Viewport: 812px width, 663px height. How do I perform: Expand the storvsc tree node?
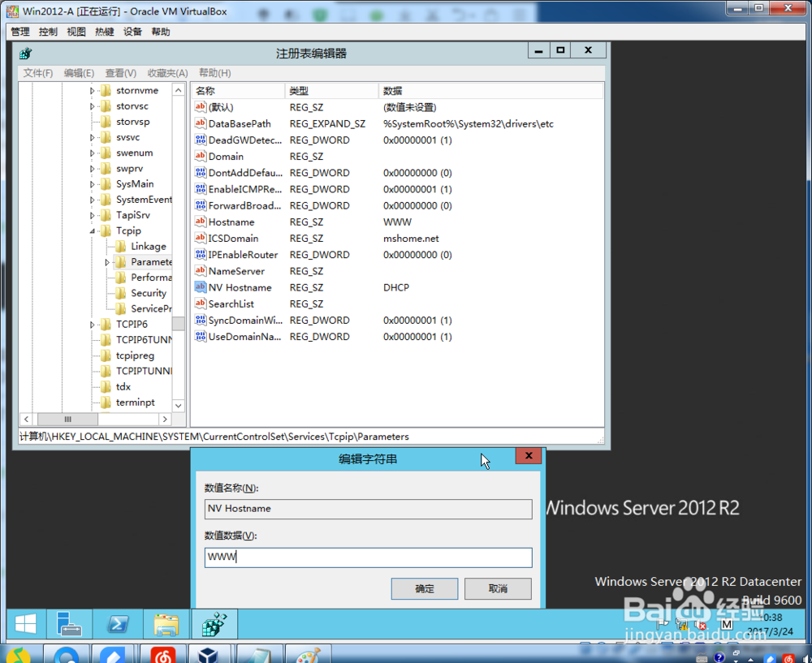pos(93,106)
